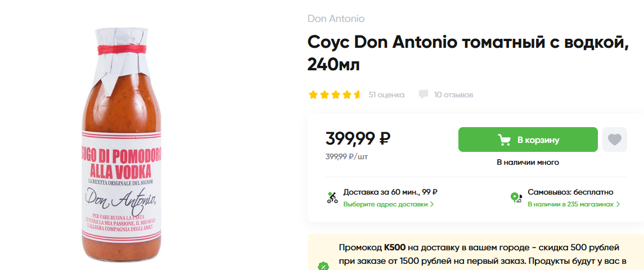The height and width of the screenshot is (270, 644).
Task: Click Доставка за 60 мин., 99 ₽ text
Action: [x=390, y=192]
